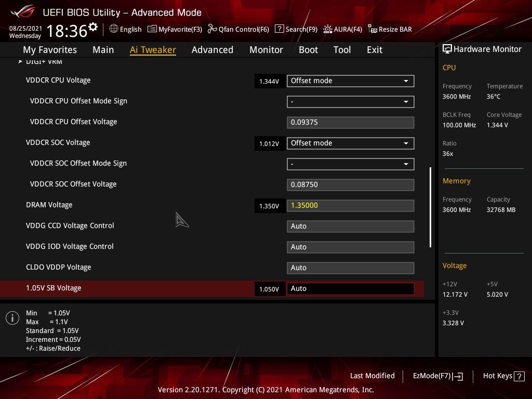The height and width of the screenshot is (399, 532).
Task: Click the settings list scrollbar
Action: [431, 207]
